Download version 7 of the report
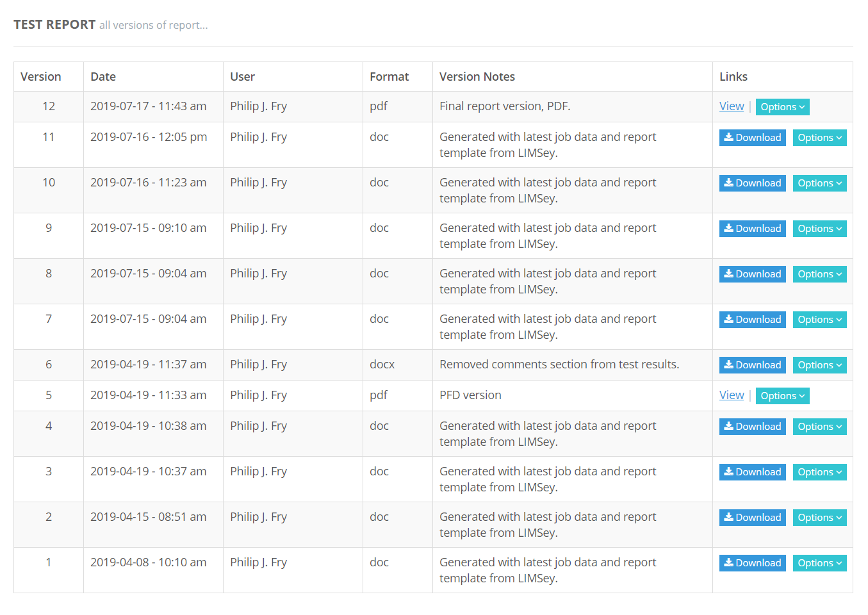The image size is (868, 615). click(x=752, y=320)
